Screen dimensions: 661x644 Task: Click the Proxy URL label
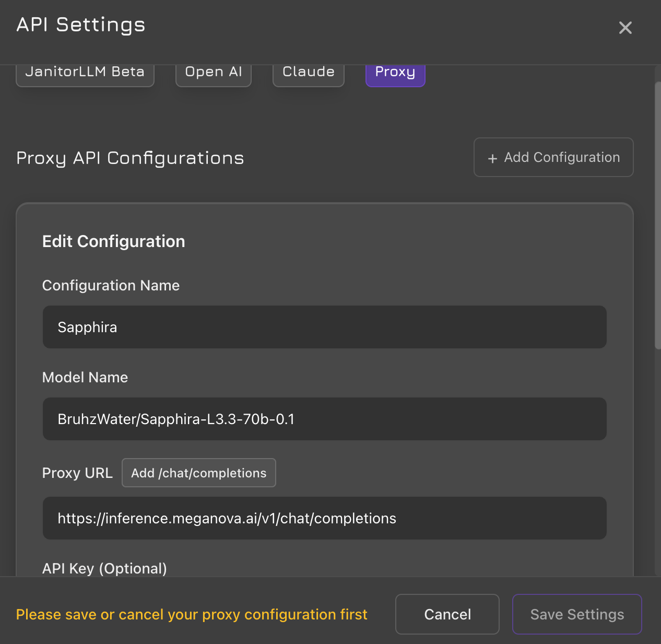coord(77,473)
